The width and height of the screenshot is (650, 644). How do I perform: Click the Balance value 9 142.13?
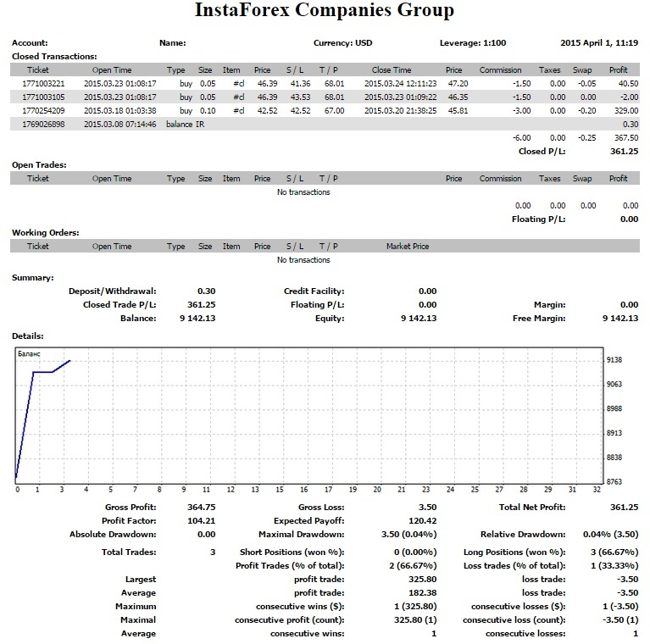click(197, 319)
